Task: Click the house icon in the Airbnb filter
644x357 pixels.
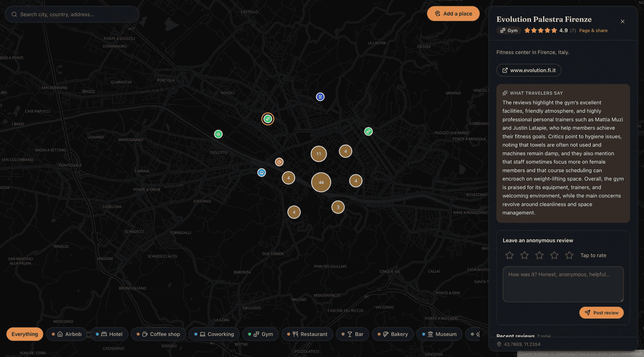Action: click(60, 334)
